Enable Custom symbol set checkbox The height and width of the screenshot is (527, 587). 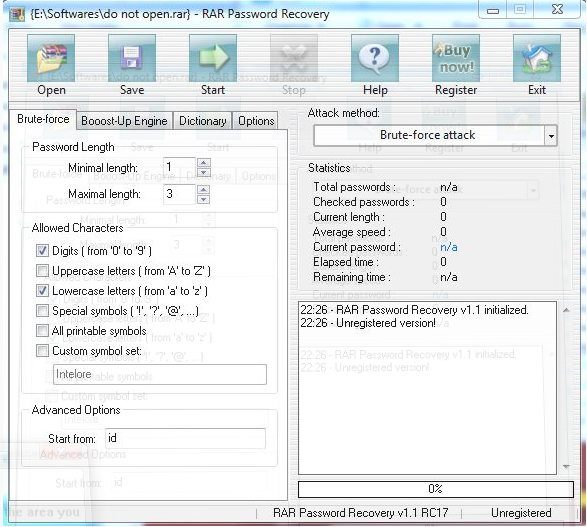(42, 351)
